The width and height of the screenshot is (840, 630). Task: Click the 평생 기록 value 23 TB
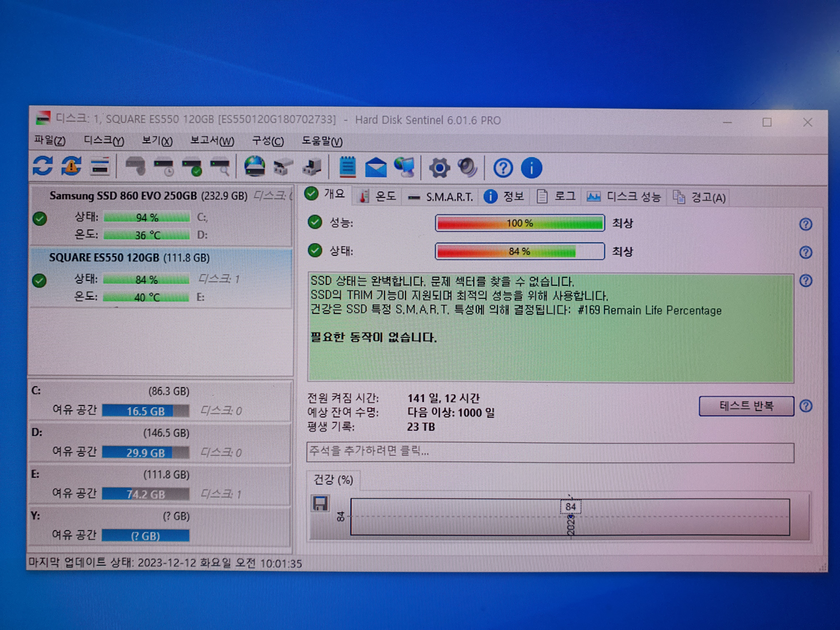(421, 427)
